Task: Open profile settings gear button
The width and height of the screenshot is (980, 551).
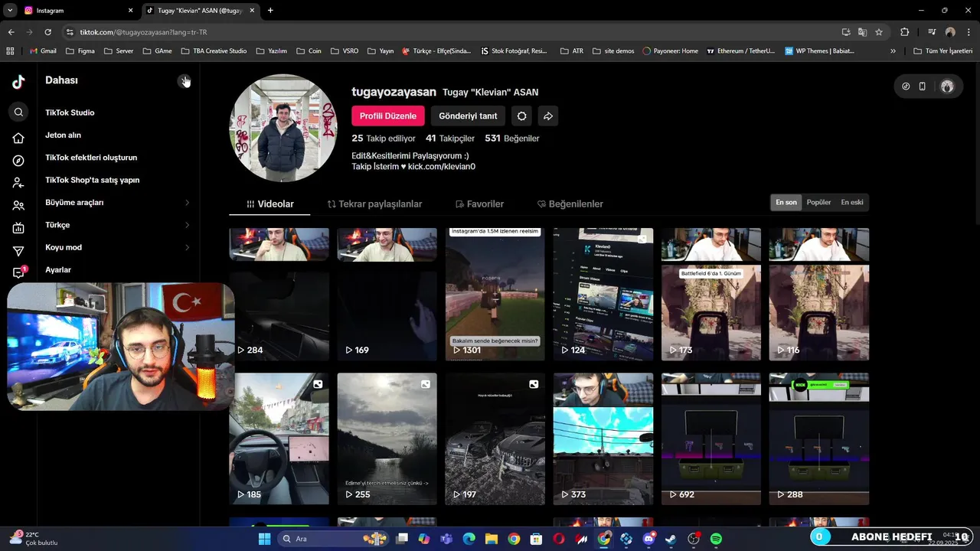Action: pos(521,116)
